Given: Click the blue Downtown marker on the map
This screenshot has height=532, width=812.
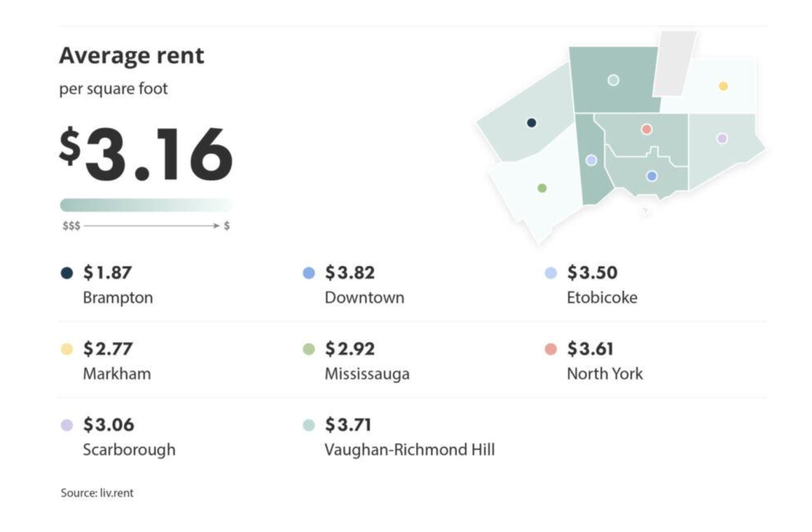Looking at the screenshot, I should pos(652,176).
